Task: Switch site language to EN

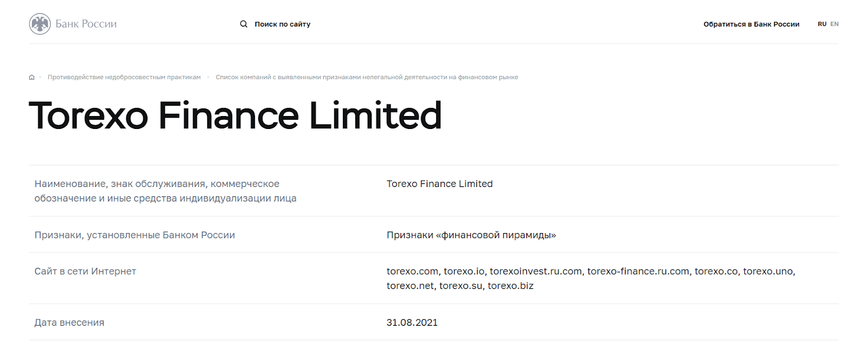Action: 834,24
